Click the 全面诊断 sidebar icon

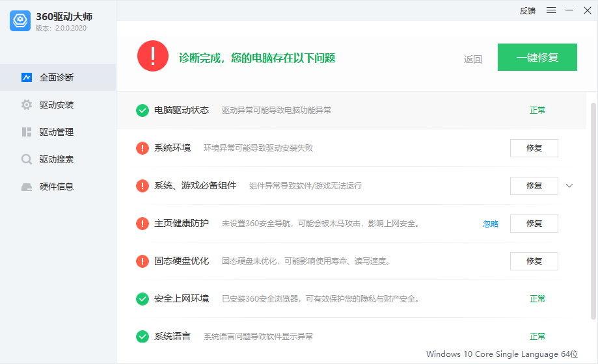[26, 77]
